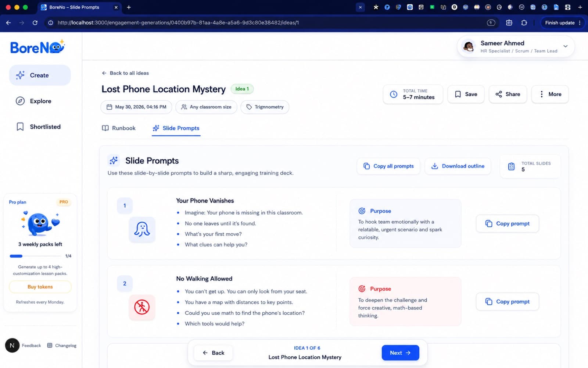588x368 pixels.
Task: Close the BoreNo – Slide Prompts tab
Action: click(116, 7)
